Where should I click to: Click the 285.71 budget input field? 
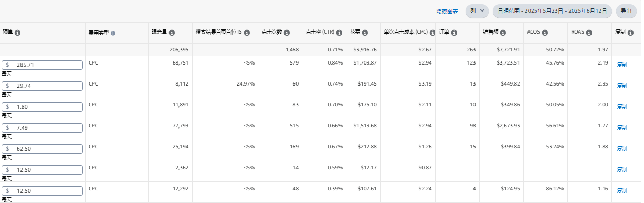(x=42, y=65)
